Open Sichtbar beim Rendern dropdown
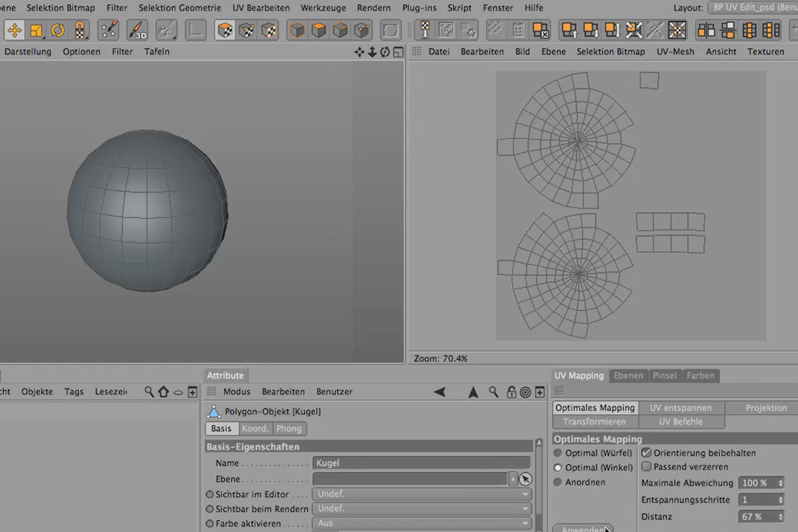The image size is (798, 532). [x=422, y=509]
